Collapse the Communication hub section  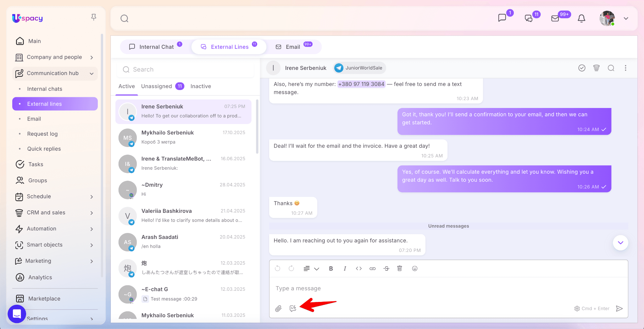[x=92, y=73]
